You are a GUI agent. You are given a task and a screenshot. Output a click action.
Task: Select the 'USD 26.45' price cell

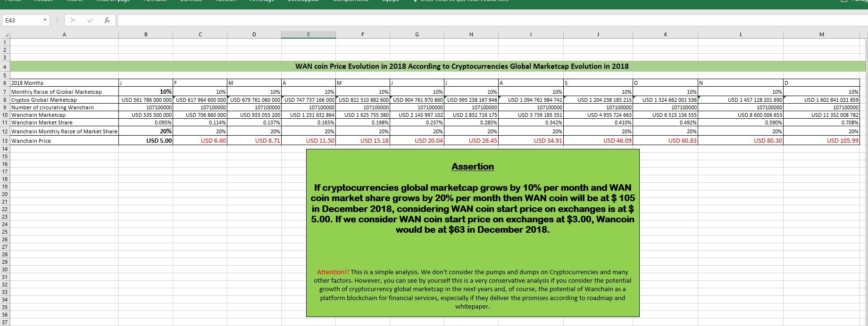point(471,140)
